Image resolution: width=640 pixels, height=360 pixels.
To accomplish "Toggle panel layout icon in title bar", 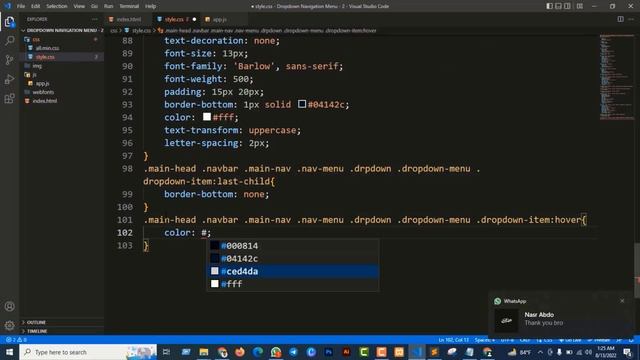I will point(558,6).
